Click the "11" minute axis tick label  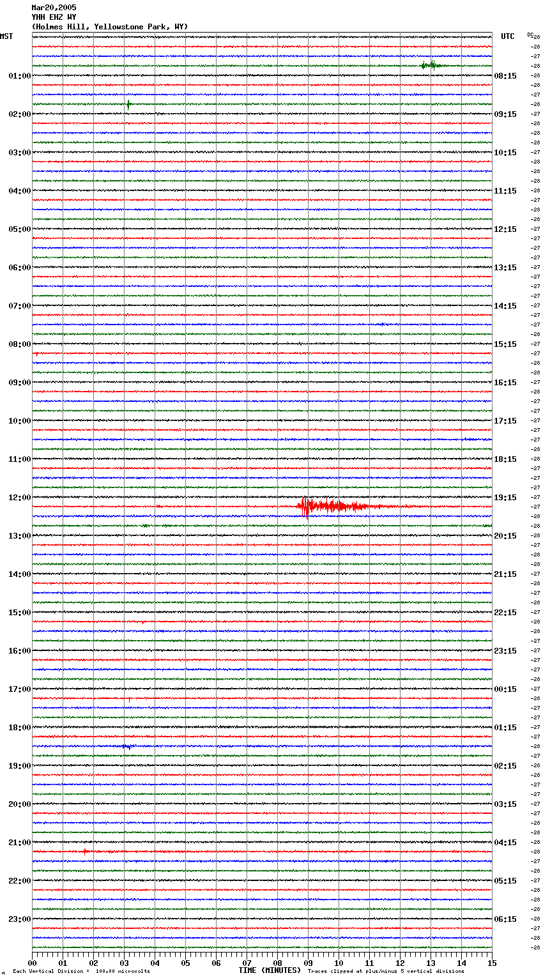point(369,963)
